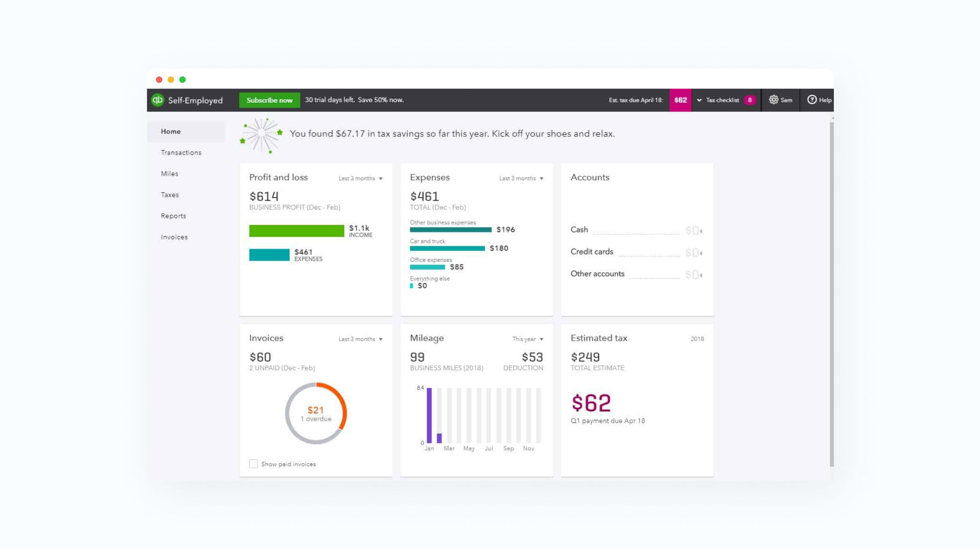Open the Taxes page from the sidebar
The width and height of the screenshot is (980, 549).
click(x=169, y=195)
